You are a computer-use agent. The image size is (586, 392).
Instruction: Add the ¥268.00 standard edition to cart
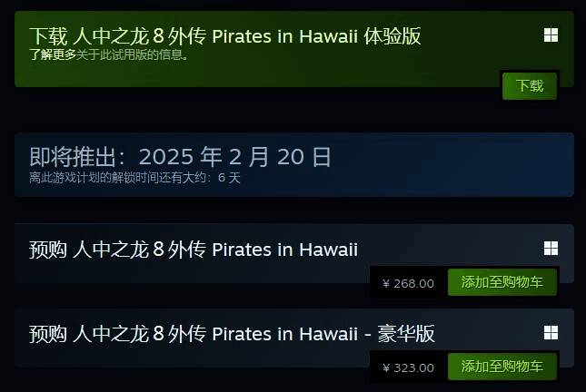click(502, 282)
